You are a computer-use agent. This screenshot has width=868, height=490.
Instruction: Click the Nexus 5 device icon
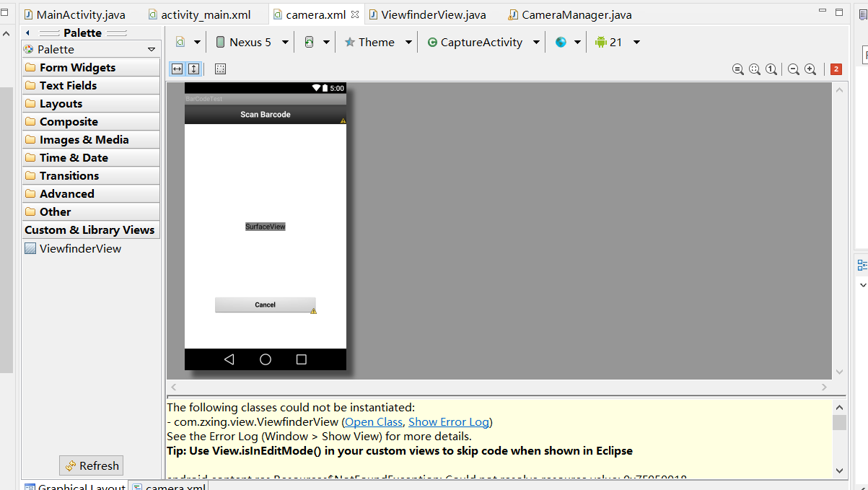click(220, 42)
